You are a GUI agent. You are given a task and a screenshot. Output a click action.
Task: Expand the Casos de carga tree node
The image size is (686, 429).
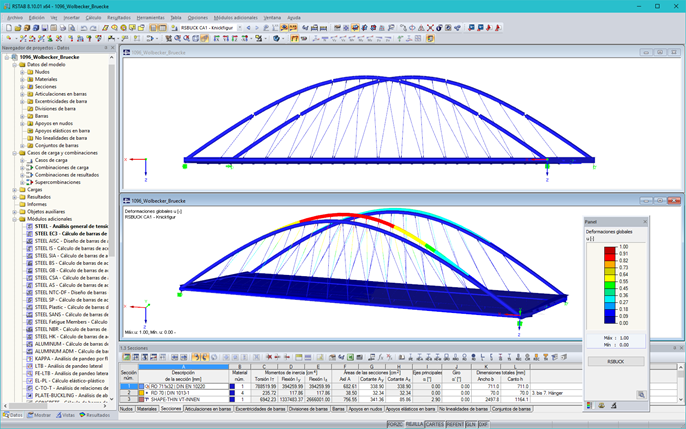pyautogui.click(x=22, y=160)
